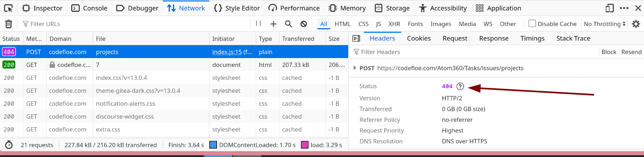This screenshot has width=644, height=157.
Task: Toggle the CSS request filter
Action: click(x=363, y=24)
